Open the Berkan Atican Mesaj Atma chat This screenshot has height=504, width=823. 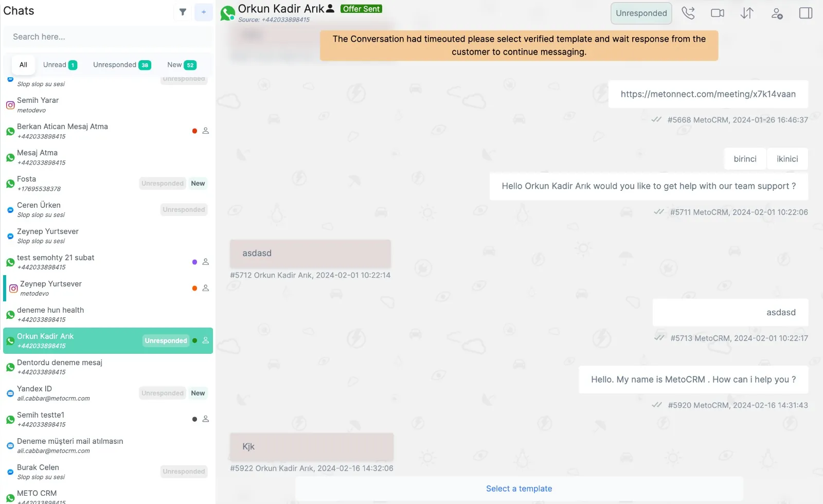coord(108,131)
